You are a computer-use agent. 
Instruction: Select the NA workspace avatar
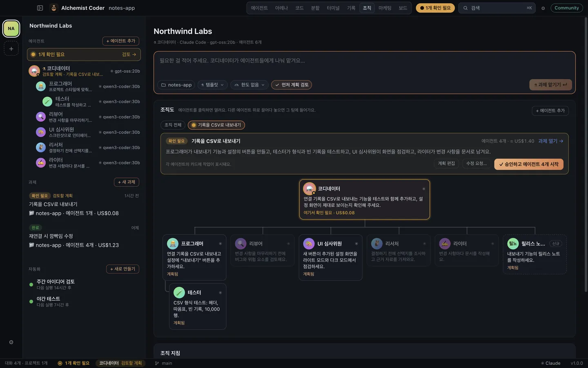coord(11,29)
